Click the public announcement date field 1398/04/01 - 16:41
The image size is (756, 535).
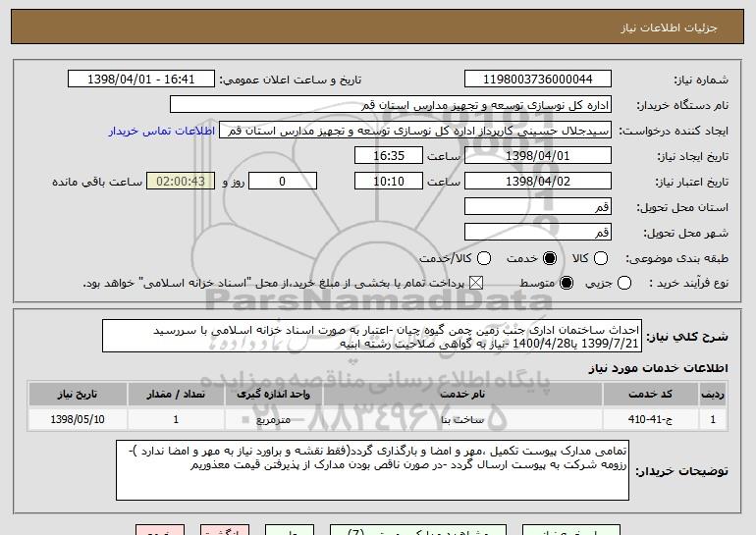pyautogui.click(x=141, y=79)
